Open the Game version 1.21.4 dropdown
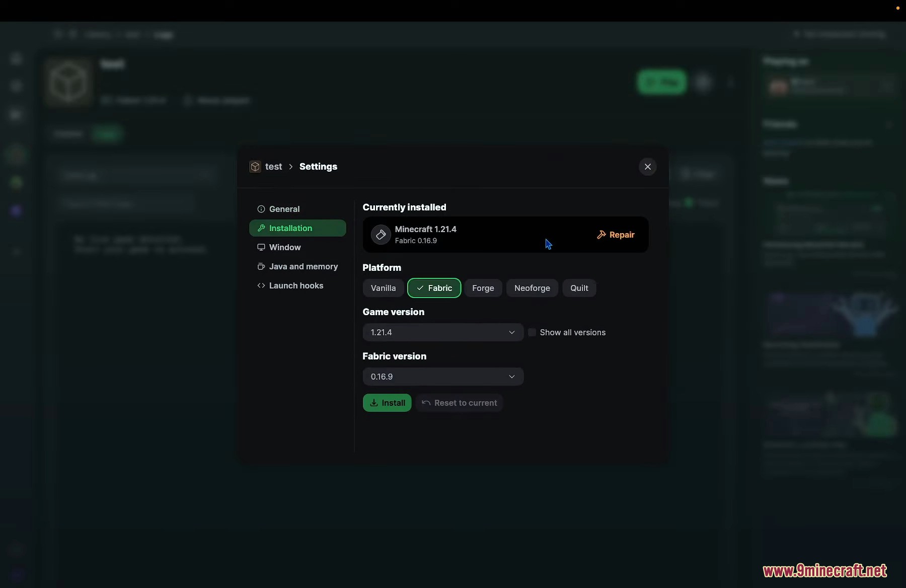The image size is (906, 588). coord(443,332)
